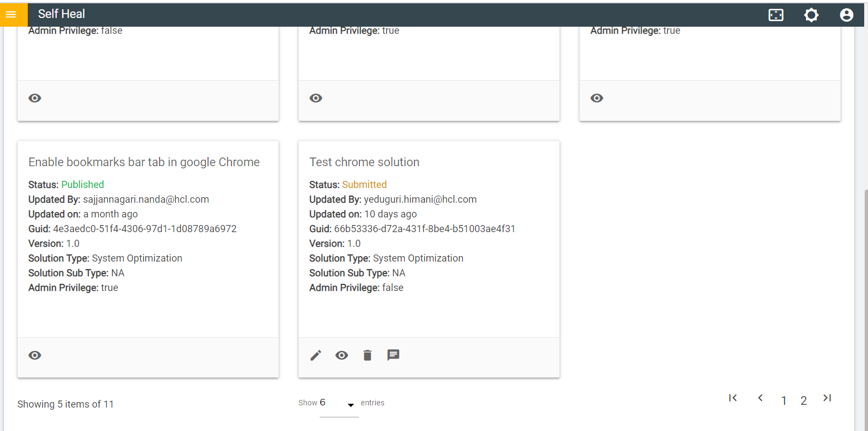Jump to the last page
This screenshot has width=868, height=431.
coord(827,398)
